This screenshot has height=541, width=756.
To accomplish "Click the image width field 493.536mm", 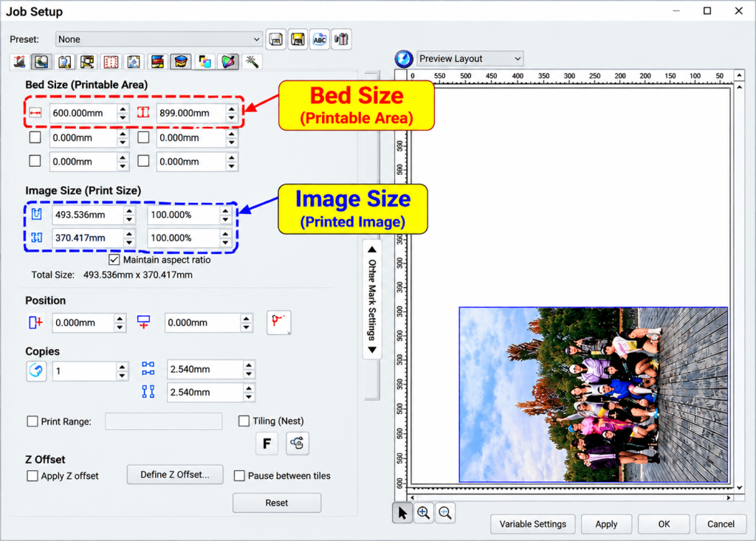I will [89, 215].
